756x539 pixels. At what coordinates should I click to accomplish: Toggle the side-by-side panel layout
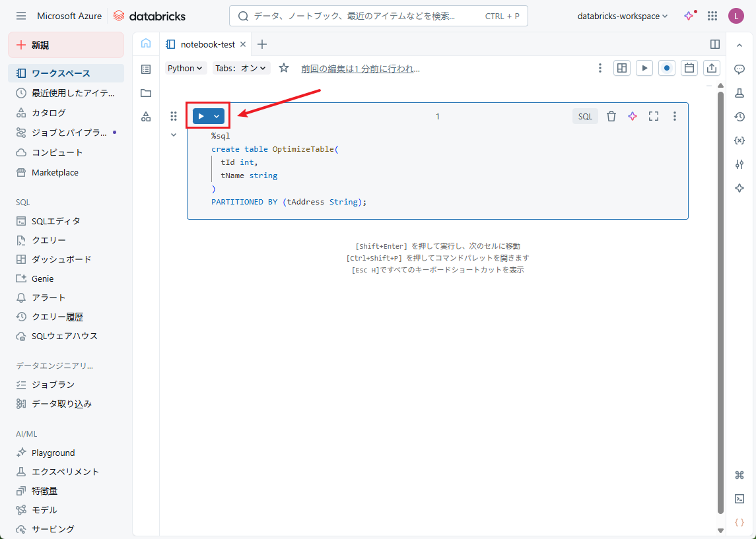coord(714,44)
